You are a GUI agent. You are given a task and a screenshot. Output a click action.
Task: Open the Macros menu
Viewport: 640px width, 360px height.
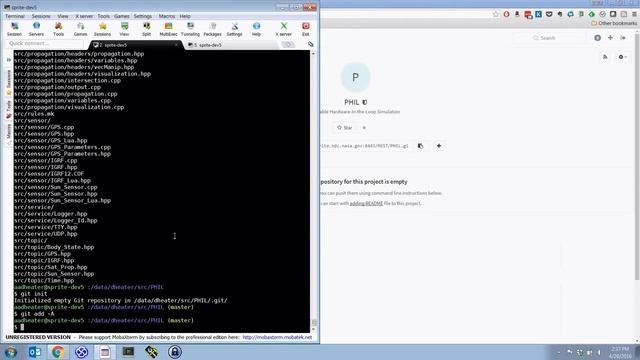click(167, 16)
